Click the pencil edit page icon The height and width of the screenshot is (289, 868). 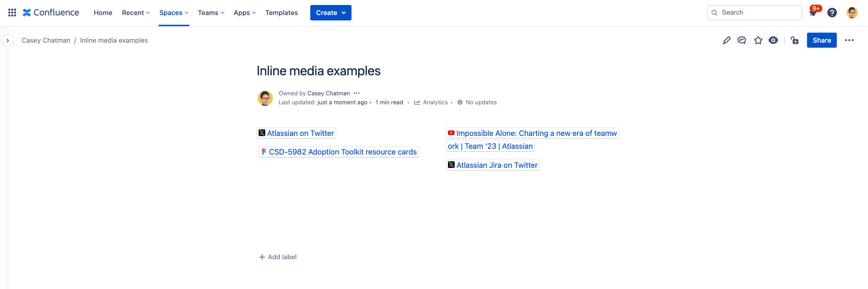(726, 40)
